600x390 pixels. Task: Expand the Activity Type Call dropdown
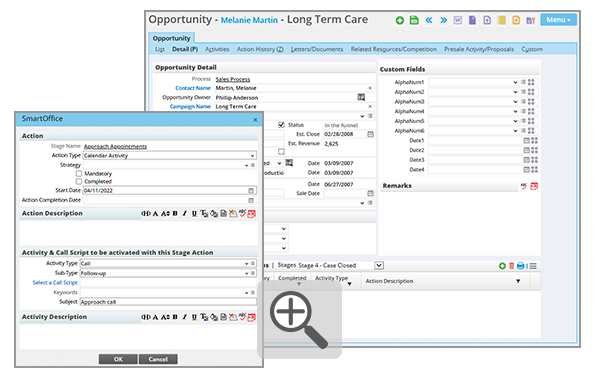[246, 264]
